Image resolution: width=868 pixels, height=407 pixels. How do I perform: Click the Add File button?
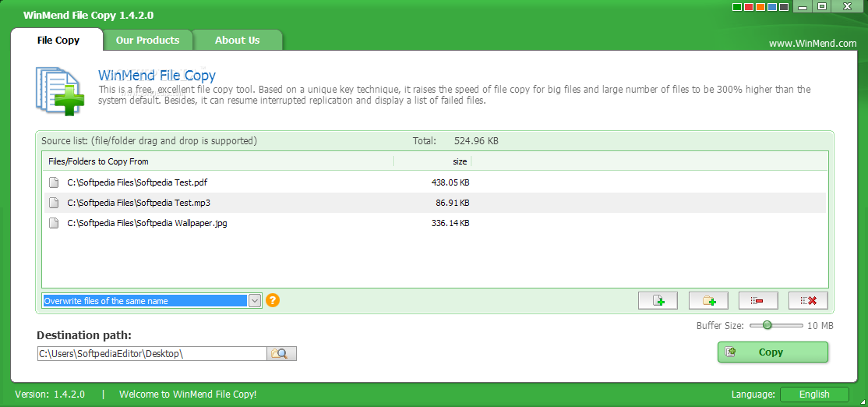pyautogui.click(x=658, y=301)
